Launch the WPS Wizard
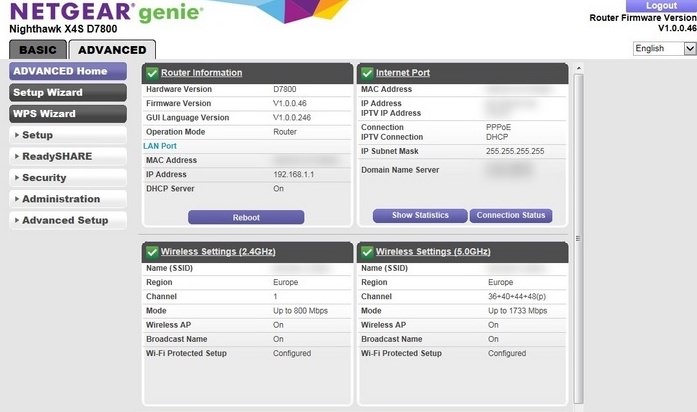697x412 pixels. point(68,114)
